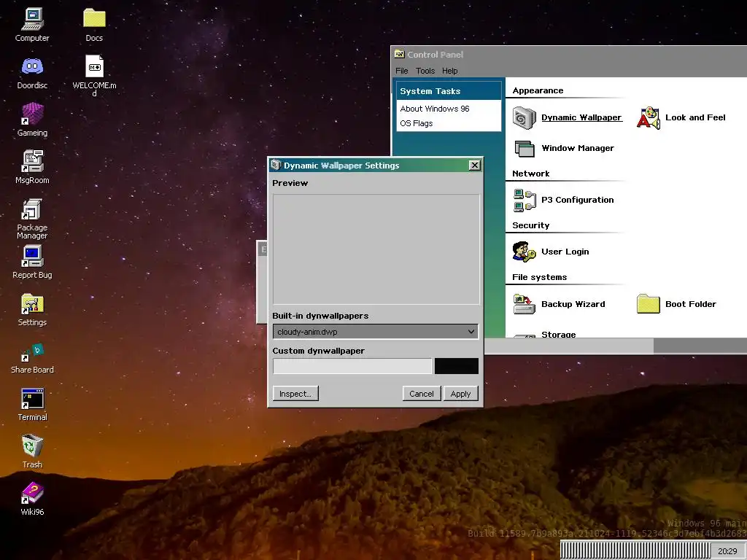Image resolution: width=747 pixels, height=560 pixels.
Task: Close the Dynamic Wallpaper Settings dialog
Action: [x=474, y=166]
